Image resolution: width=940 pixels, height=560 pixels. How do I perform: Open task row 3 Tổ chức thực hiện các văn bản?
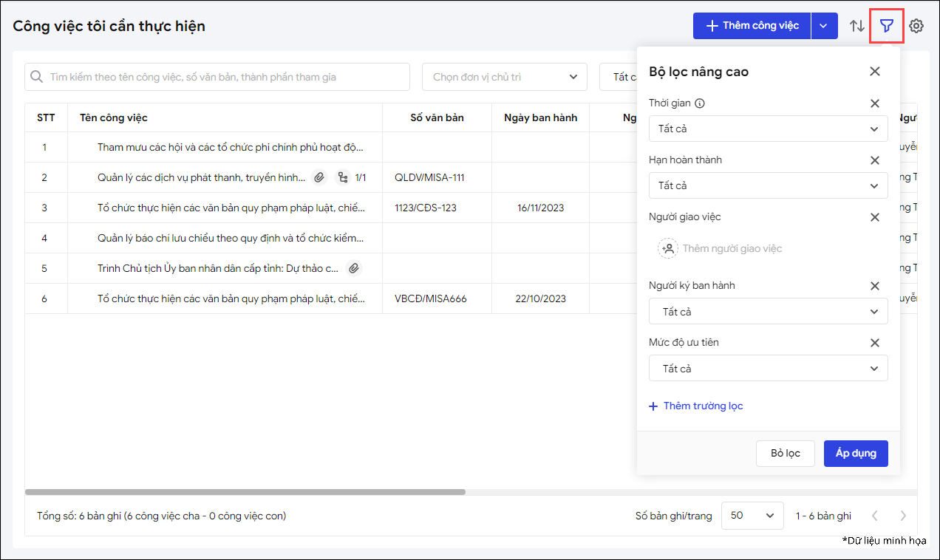pyautogui.click(x=231, y=208)
